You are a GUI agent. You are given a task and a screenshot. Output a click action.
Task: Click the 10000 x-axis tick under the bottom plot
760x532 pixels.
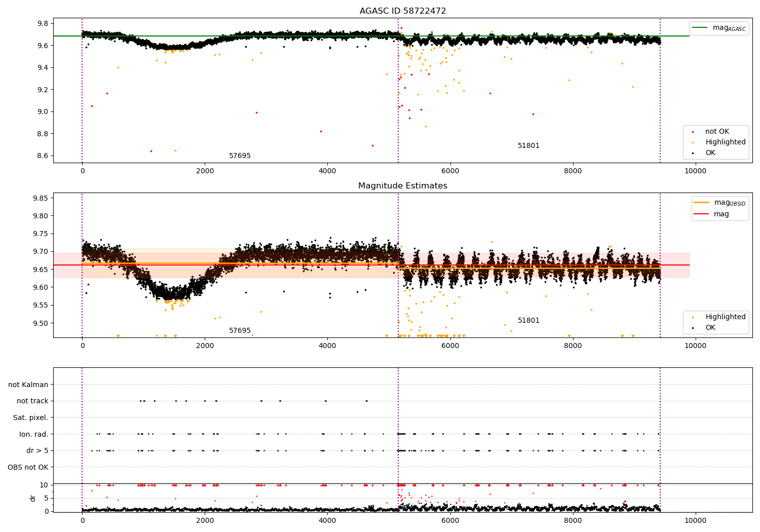[x=695, y=521]
